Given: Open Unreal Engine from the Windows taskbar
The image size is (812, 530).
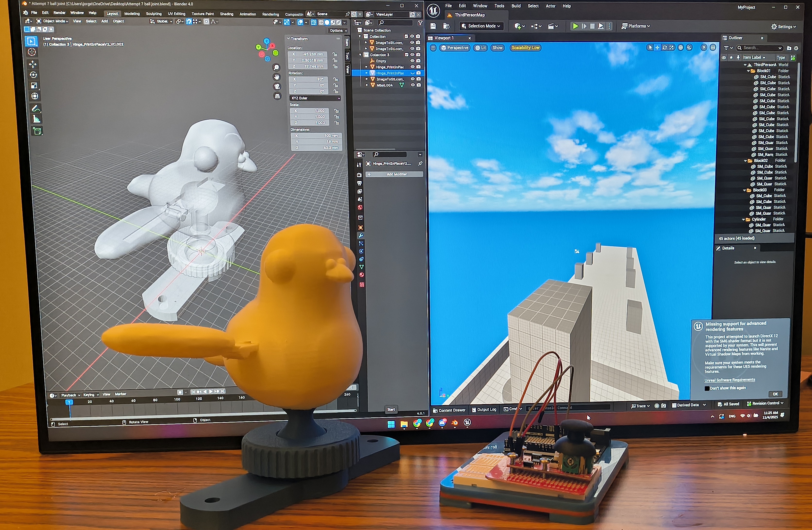Looking at the screenshot, I should tap(467, 422).
